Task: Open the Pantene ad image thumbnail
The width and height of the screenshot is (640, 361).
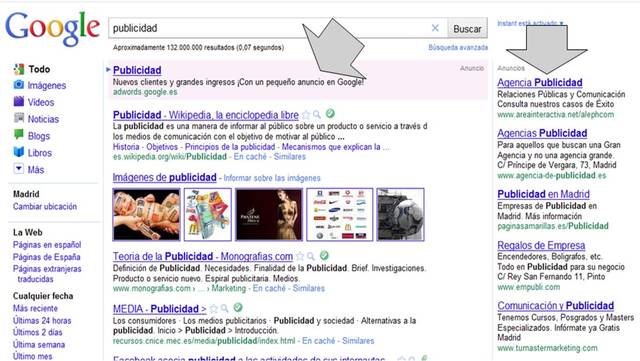Action: [x=269, y=214]
